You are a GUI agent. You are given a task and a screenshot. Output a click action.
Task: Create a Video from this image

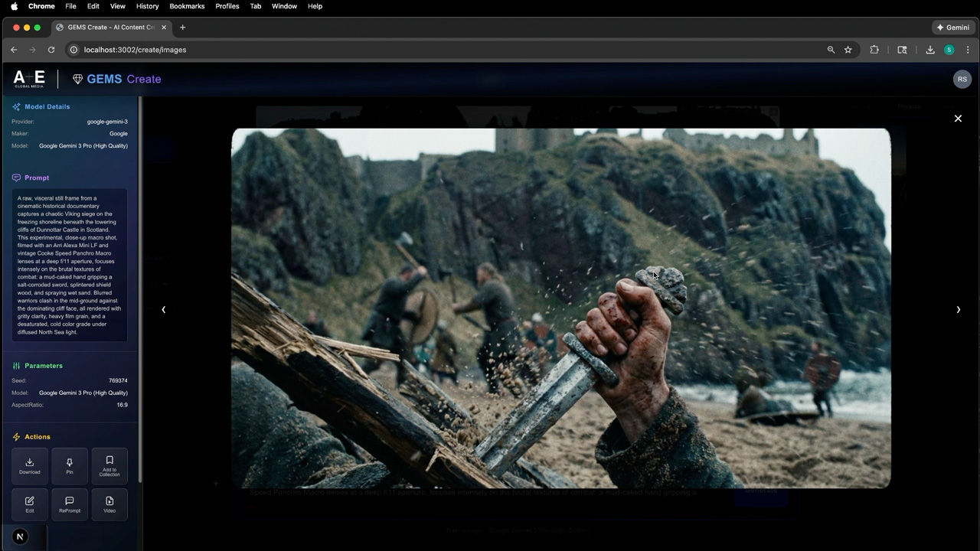(109, 504)
